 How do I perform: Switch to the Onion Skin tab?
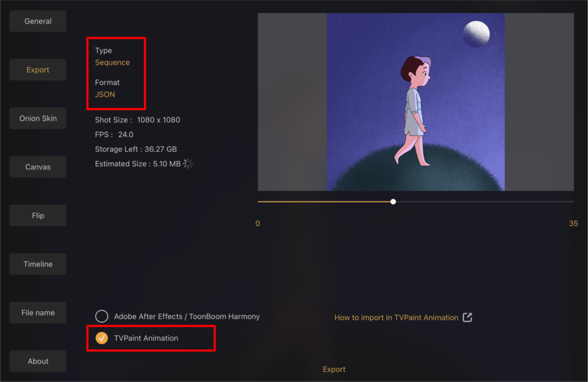click(38, 118)
